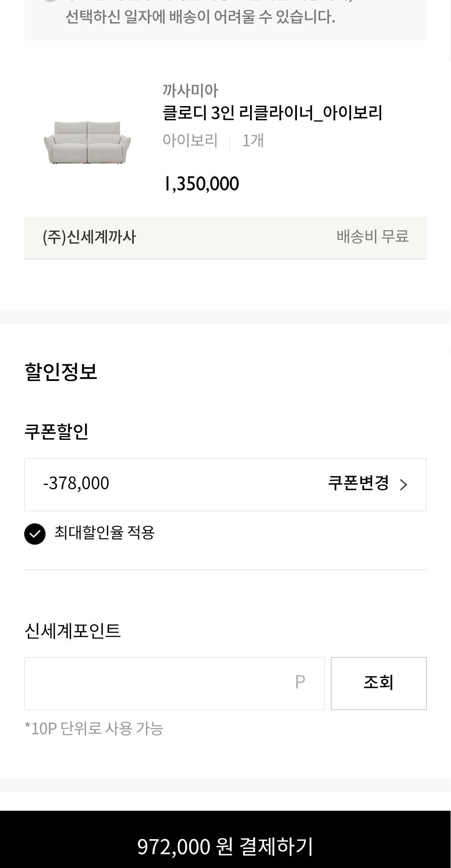Click the (주)신세계까사 seller name
451x868 pixels.
(x=89, y=237)
